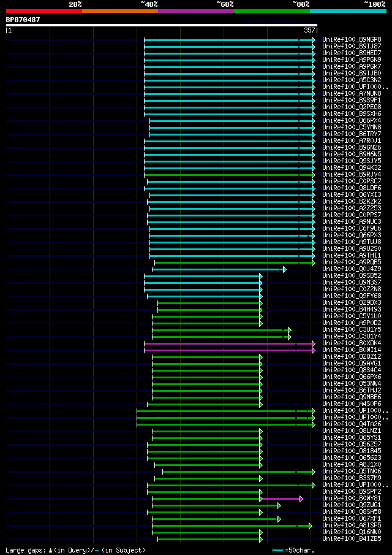Select the purple ~60% legend segment
Image resolution: width=392 pixels, height=555 pixels.
[196, 11]
